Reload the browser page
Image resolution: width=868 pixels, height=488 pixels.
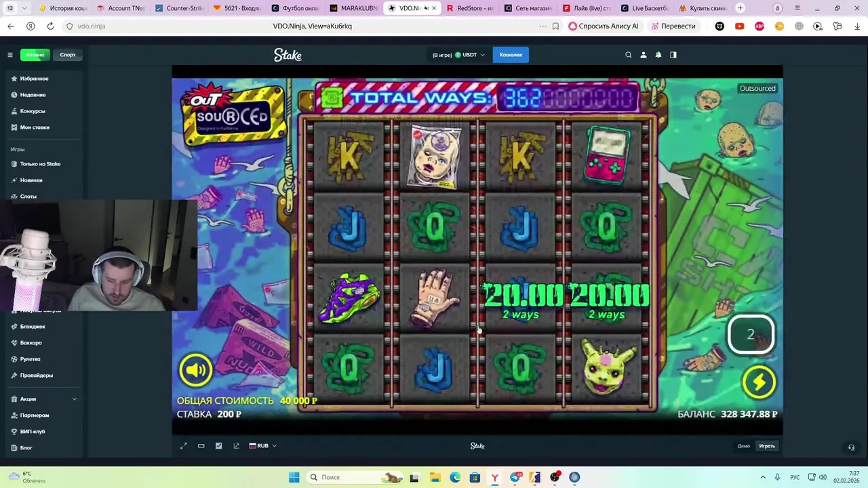coord(50,26)
